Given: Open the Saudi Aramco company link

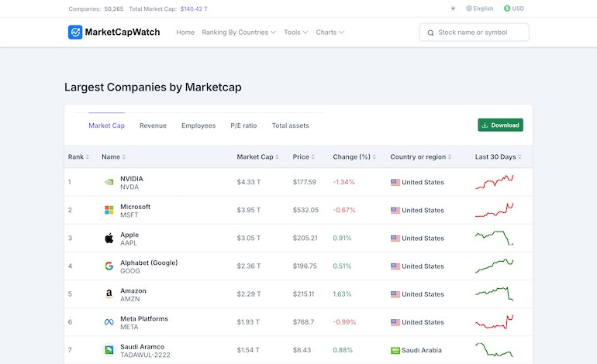Looking at the screenshot, I should click(143, 346).
